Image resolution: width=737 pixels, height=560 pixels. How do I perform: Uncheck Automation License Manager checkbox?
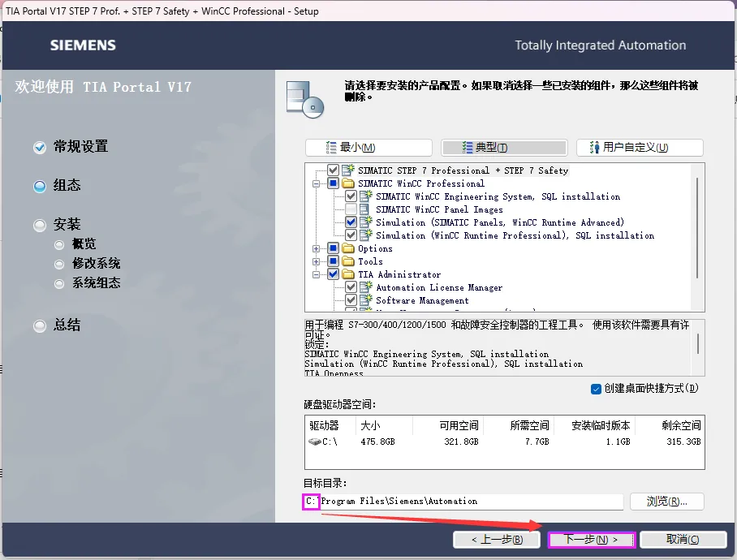coord(351,287)
